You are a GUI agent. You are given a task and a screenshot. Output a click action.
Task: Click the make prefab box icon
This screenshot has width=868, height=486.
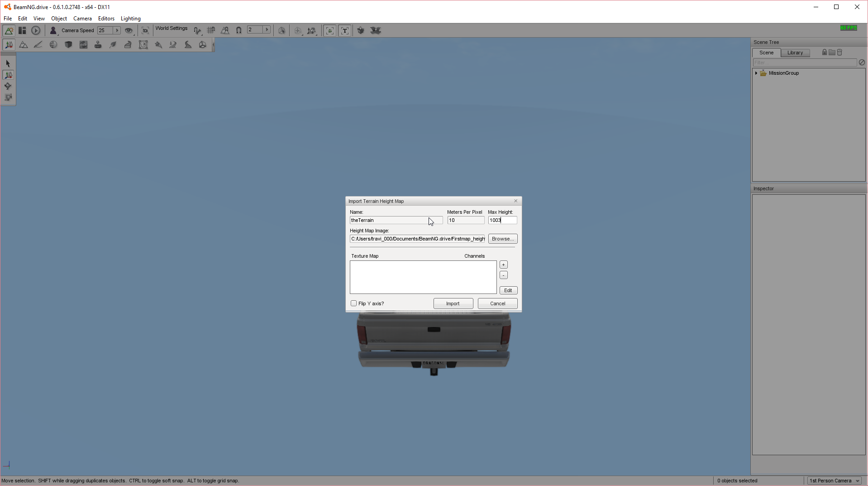click(x=361, y=30)
